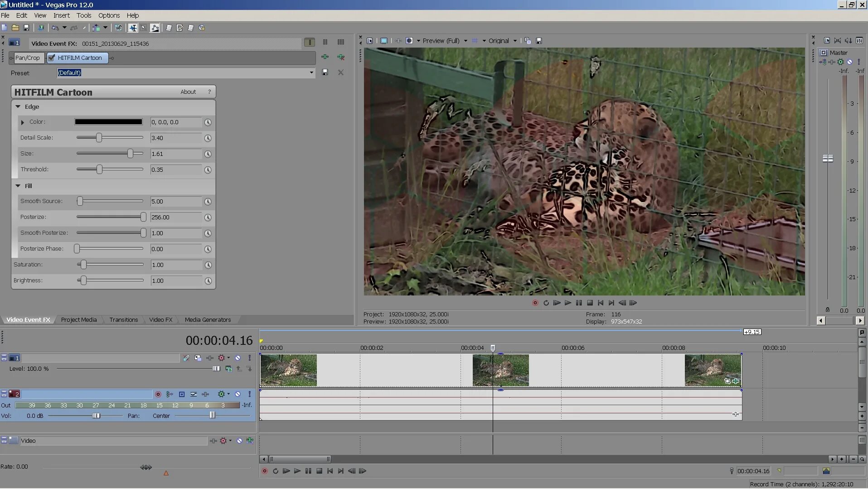Toggle Solo on audio track 2
Screen dimensions: 868x489
coord(249,394)
